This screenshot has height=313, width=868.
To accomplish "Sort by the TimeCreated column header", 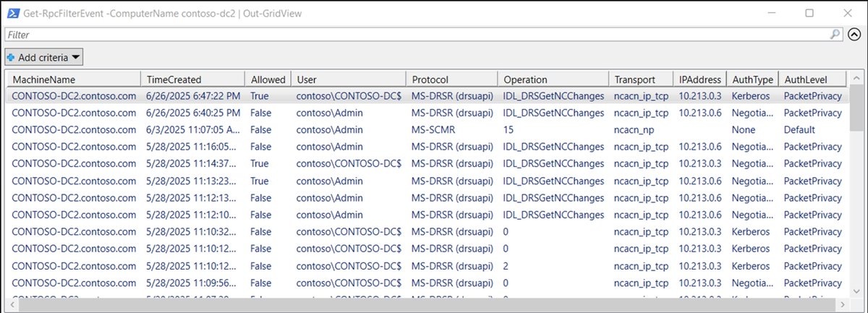I will (192, 80).
